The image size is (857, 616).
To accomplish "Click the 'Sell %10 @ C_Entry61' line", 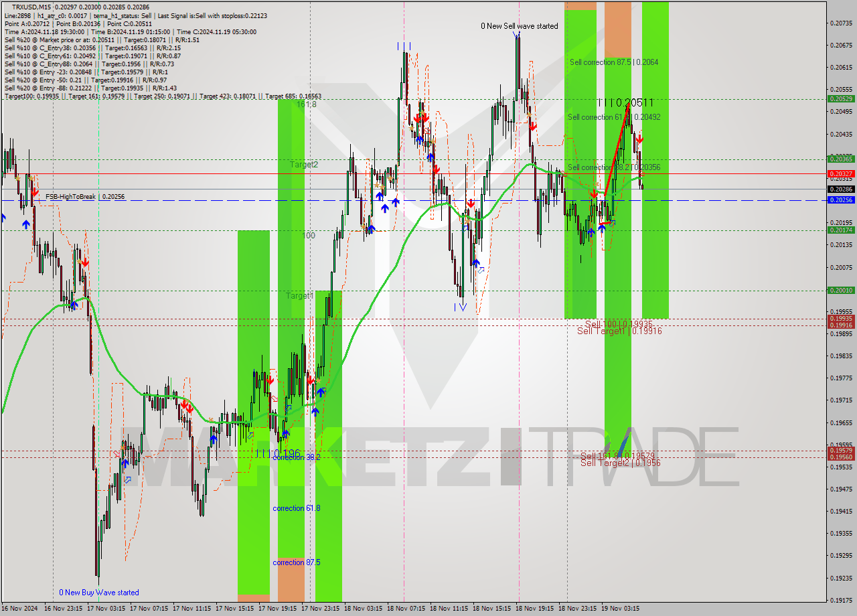I will point(92,56).
